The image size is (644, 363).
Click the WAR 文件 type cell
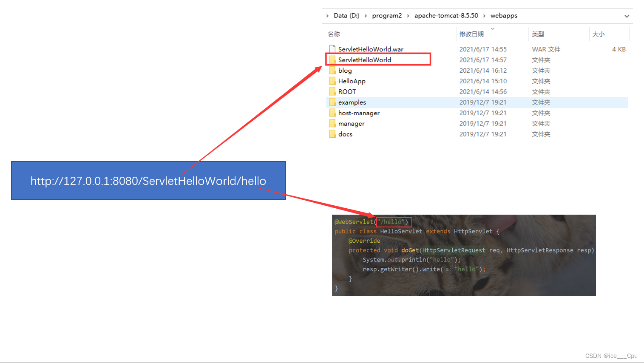tap(546, 49)
